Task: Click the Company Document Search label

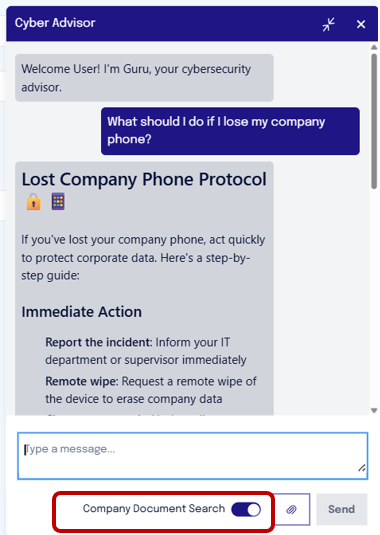Action: (154, 508)
